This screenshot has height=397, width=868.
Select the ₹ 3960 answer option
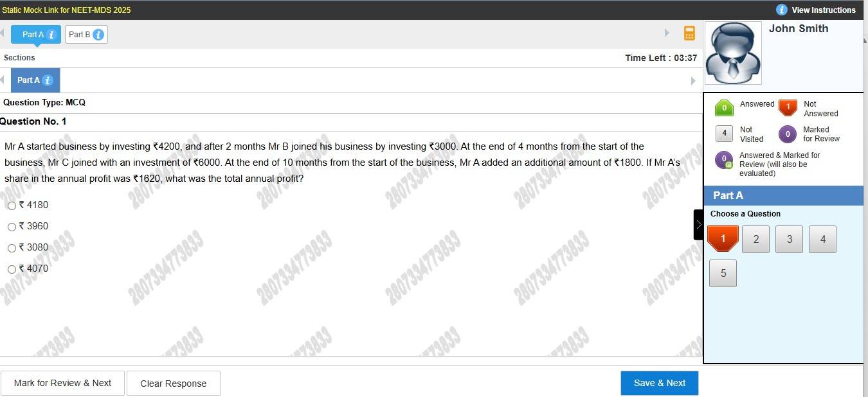tap(12, 227)
